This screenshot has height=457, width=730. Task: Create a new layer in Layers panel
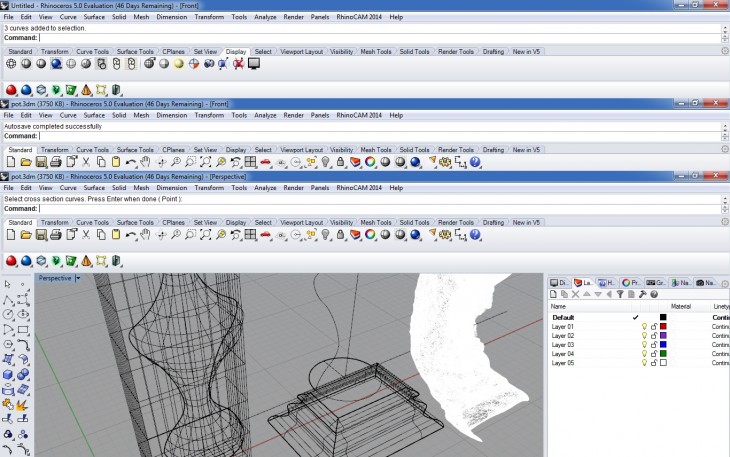(x=554, y=294)
